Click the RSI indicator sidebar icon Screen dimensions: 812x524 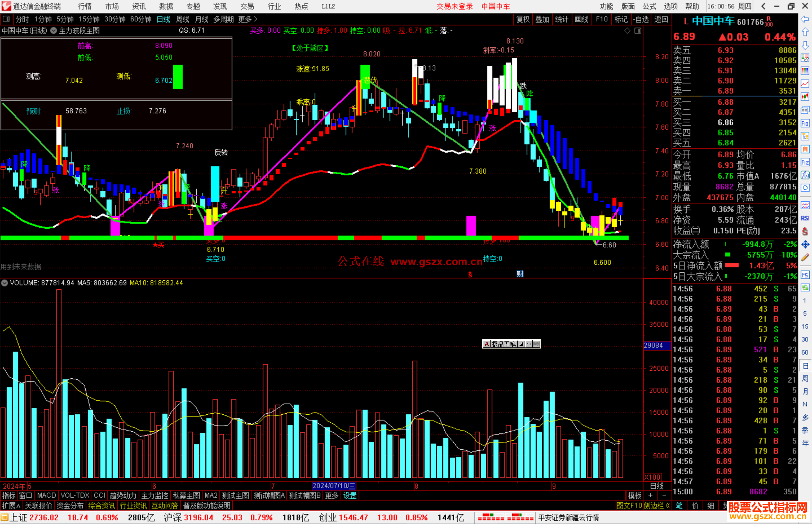(805, 218)
